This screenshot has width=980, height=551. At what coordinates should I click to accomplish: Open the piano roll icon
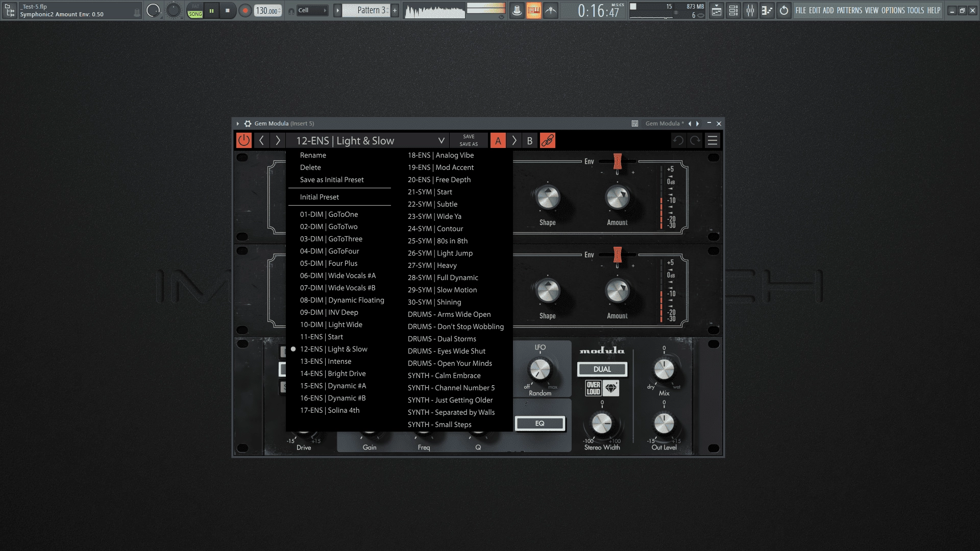(767, 10)
